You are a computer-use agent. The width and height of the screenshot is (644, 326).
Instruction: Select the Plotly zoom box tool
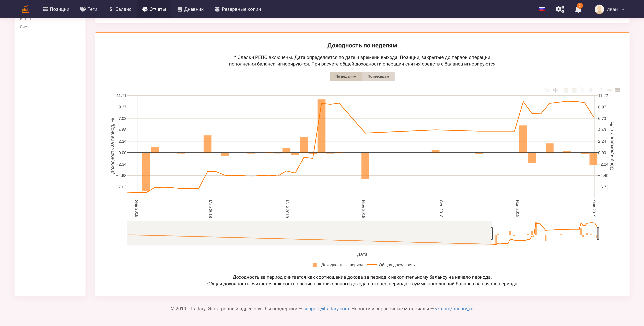coord(547,90)
